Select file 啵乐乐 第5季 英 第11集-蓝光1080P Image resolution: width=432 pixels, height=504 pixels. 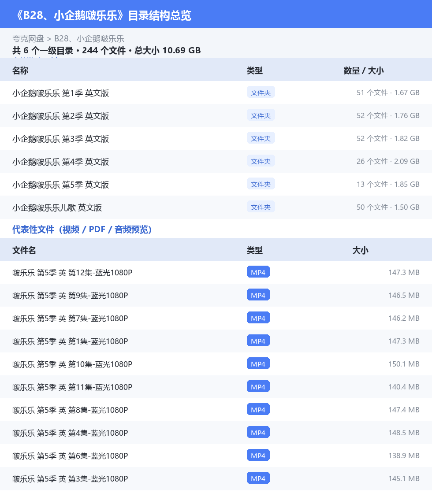click(x=72, y=387)
